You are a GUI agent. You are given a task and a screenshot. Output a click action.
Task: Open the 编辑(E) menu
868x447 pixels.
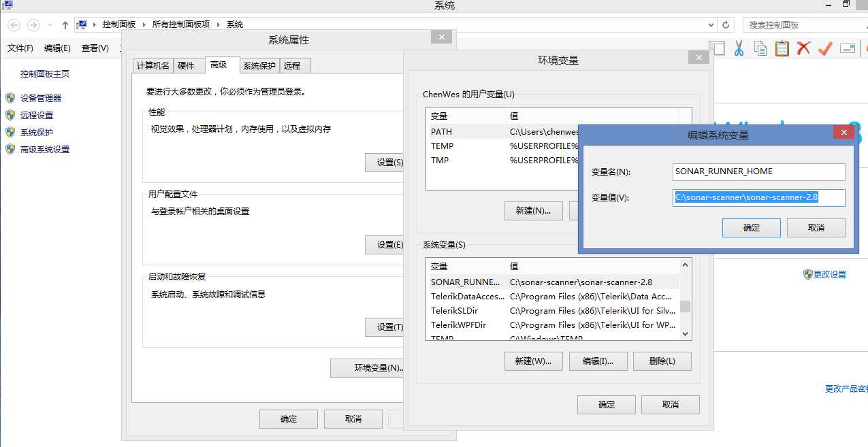tap(57, 48)
